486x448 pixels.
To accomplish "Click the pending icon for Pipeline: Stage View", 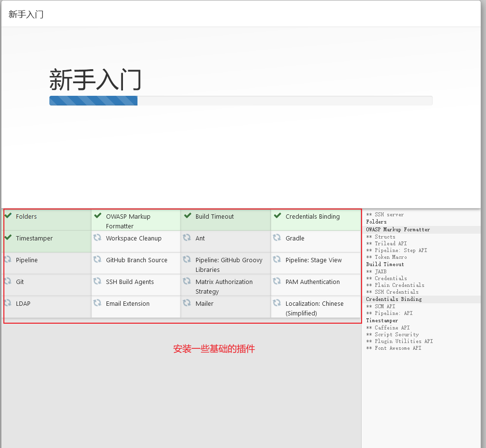I will coord(277,259).
